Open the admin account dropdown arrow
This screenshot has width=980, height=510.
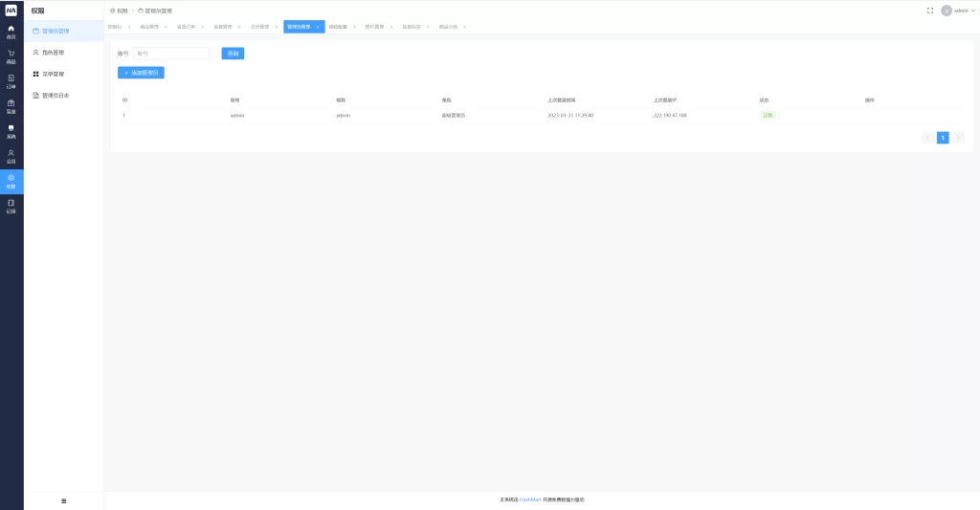972,11
